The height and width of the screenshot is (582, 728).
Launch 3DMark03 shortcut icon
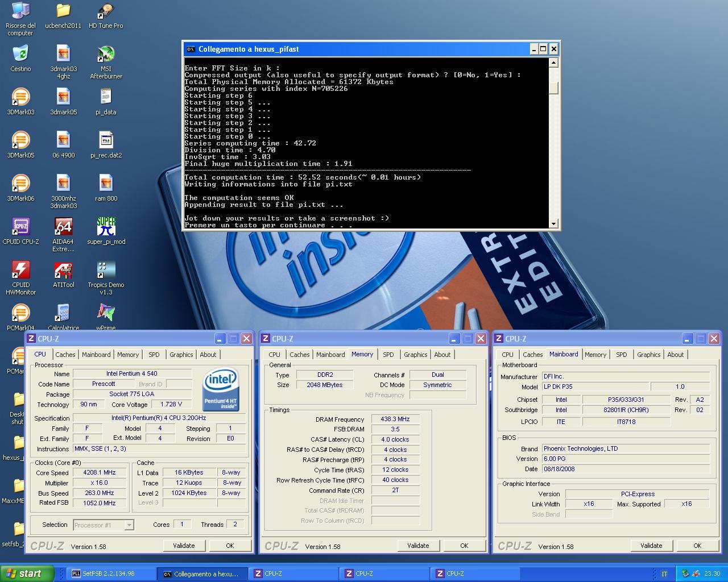pyautogui.click(x=20, y=102)
